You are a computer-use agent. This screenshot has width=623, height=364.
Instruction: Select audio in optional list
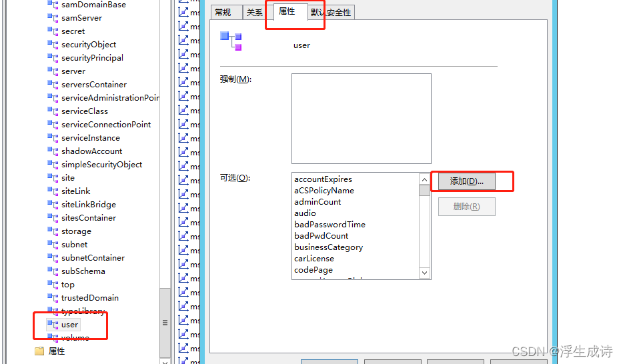pos(305,213)
